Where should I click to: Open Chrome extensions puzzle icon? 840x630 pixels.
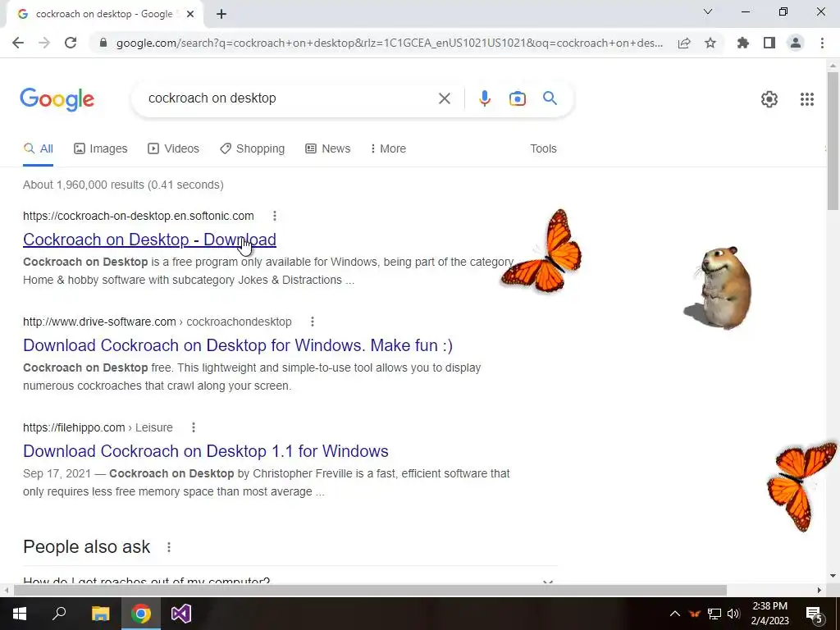(x=743, y=43)
